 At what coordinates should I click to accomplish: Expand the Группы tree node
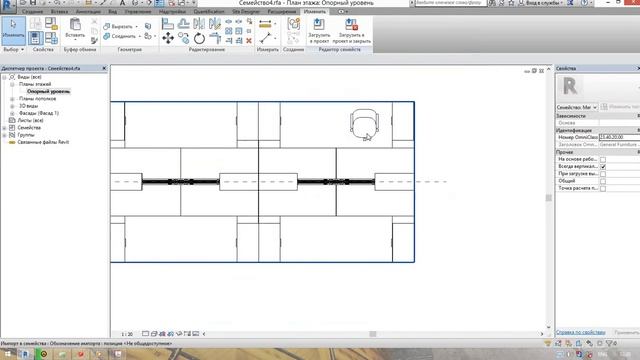[4, 135]
